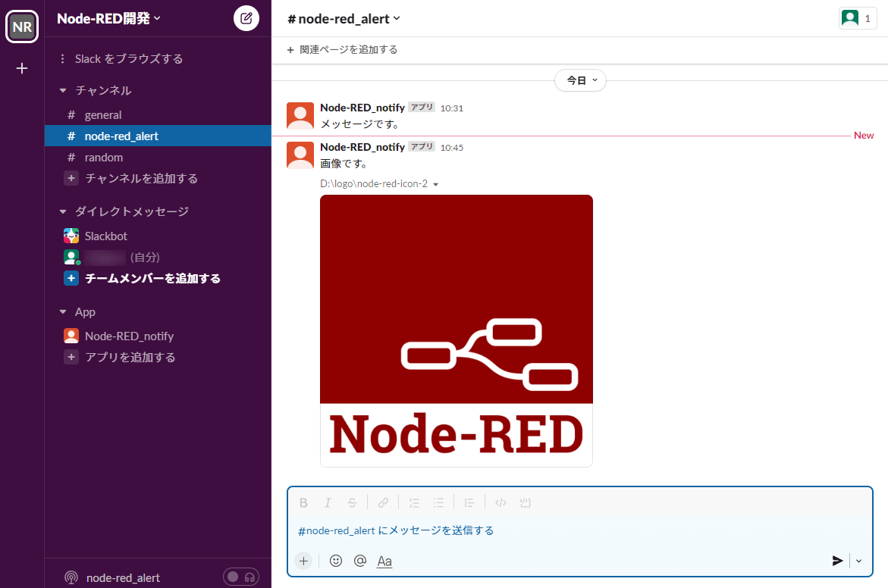
Task: Click the message text メッセージです。
Action: (360, 124)
